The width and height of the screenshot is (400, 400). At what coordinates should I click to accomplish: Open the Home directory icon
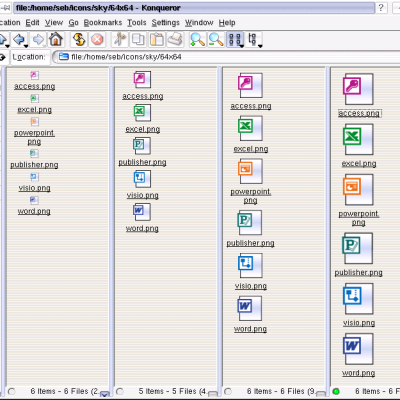click(x=56, y=39)
